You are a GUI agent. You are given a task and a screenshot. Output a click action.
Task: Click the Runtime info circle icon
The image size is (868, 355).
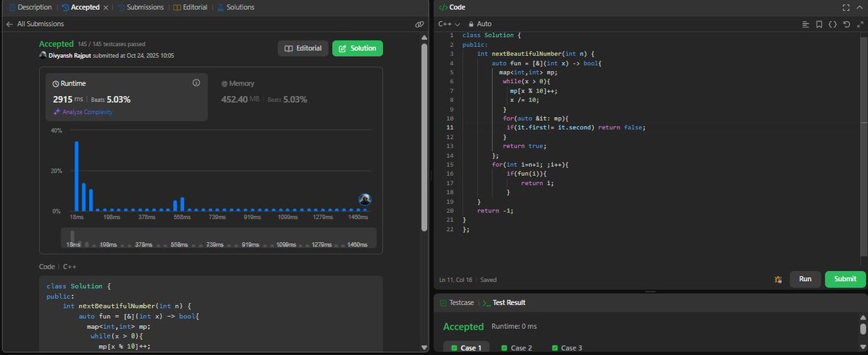point(196,83)
